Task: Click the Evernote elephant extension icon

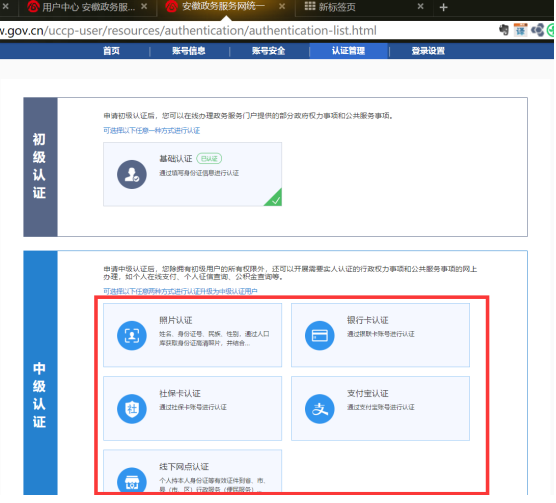Action: point(504,30)
